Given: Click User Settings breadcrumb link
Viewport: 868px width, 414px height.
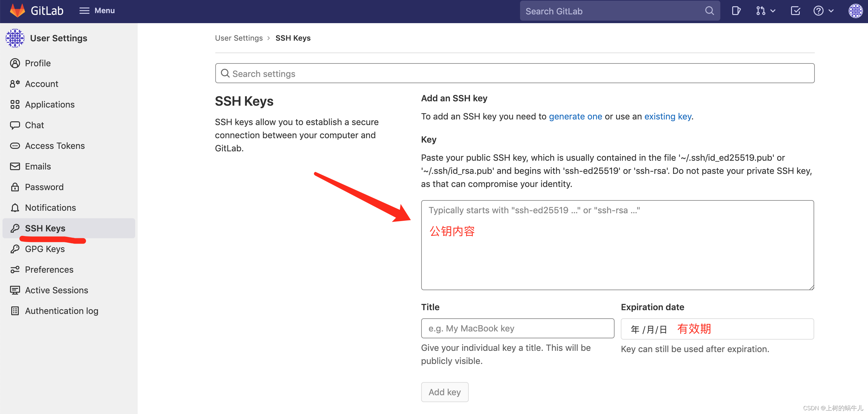Looking at the screenshot, I should [x=239, y=38].
